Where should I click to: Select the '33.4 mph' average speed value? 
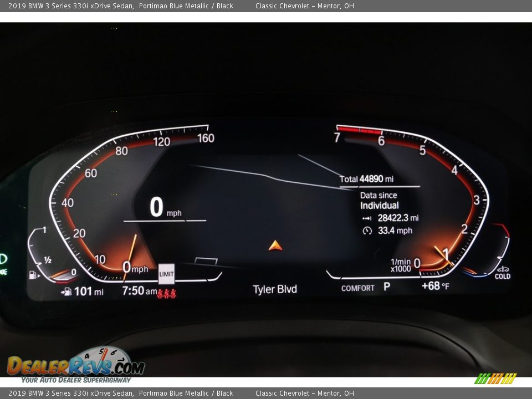point(395,231)
